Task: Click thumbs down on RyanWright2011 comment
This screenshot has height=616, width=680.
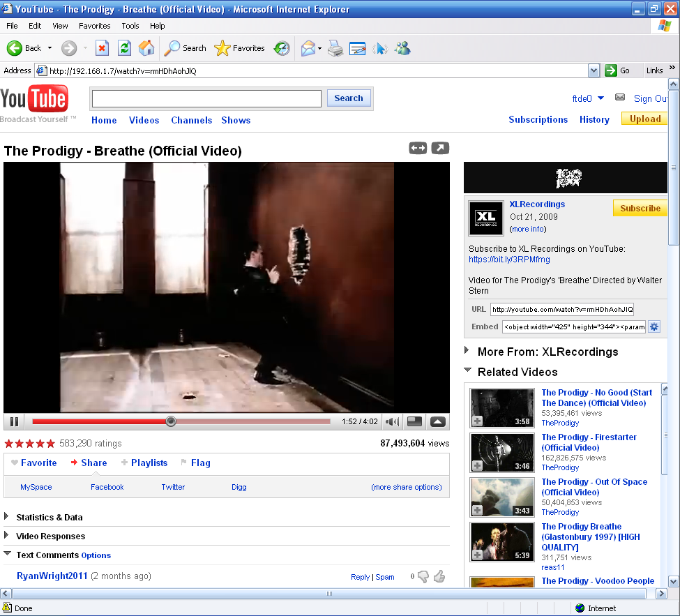Action: click(423, 576)
